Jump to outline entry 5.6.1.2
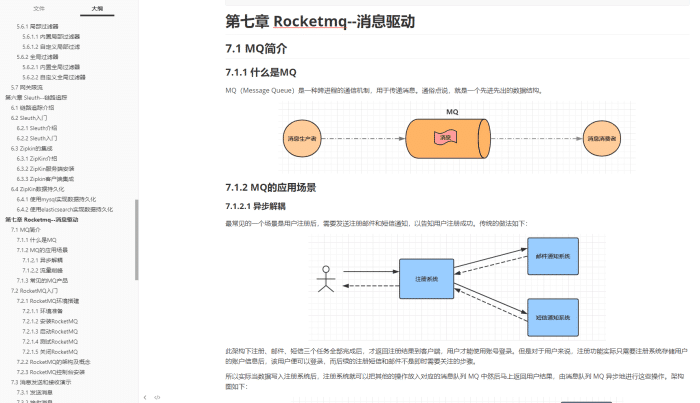 click(51, 47)
